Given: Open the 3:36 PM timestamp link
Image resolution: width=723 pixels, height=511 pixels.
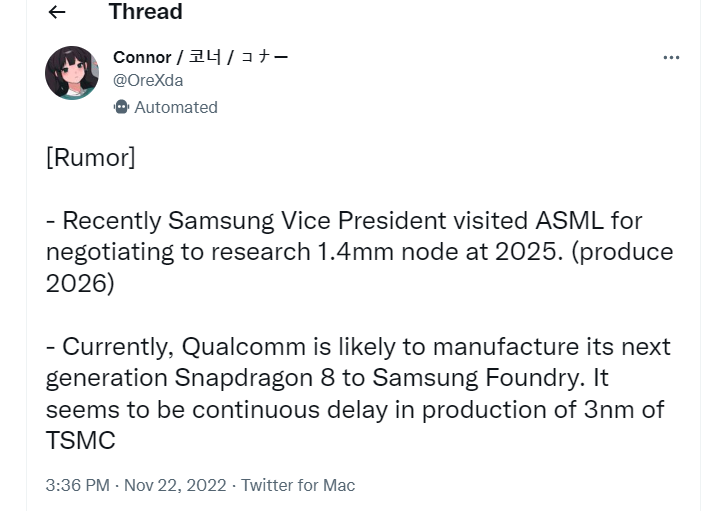Looking at the screenshot, I should click(x=77, y=485).
